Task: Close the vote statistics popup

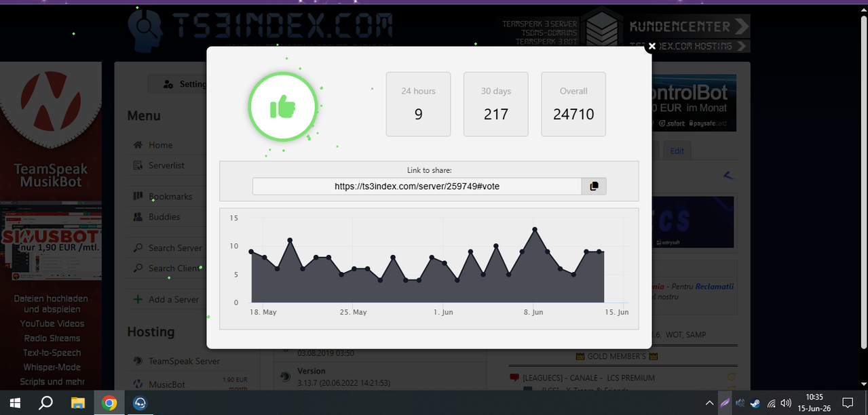Action: pos(652,46)
